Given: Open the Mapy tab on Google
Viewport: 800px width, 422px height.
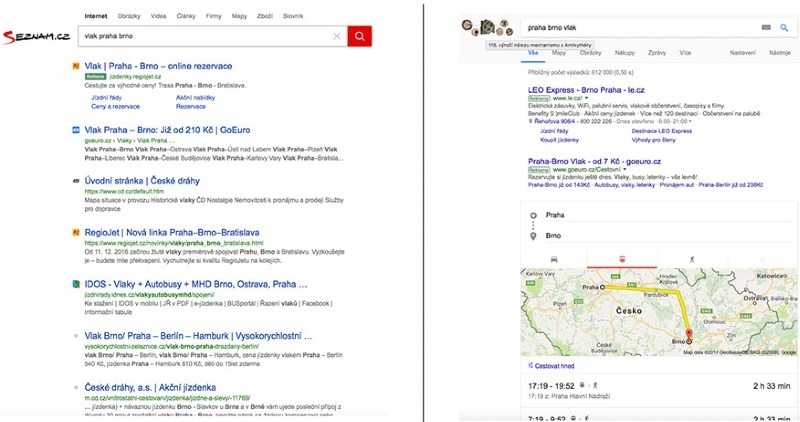Looking at the screenshot, I should coord(559,53).
